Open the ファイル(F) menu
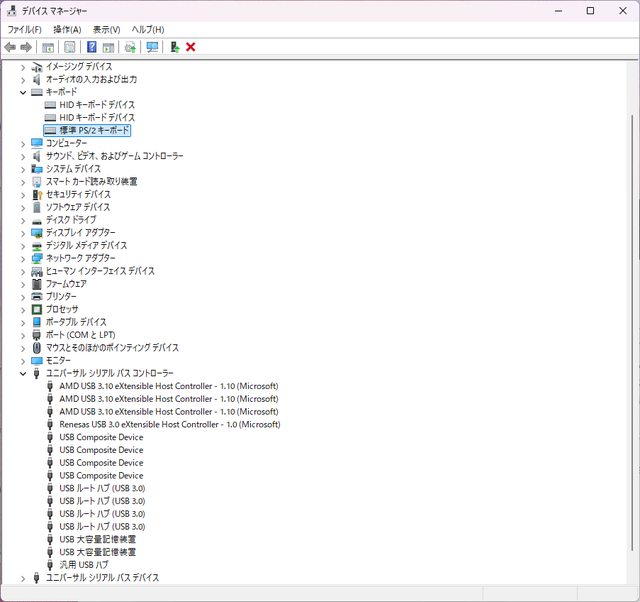640x602 pixels. (x=24, y=30)
